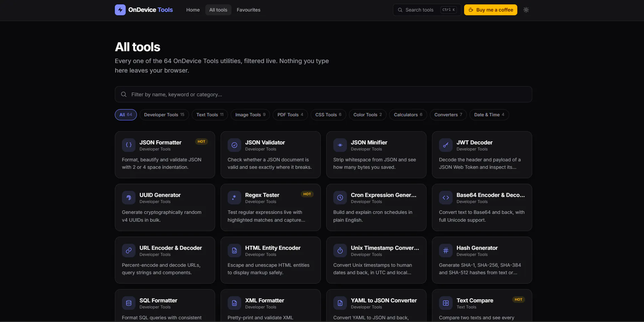Open the JSON Minifier tool title
644x322 pixels.
click(x=369, y=142)
